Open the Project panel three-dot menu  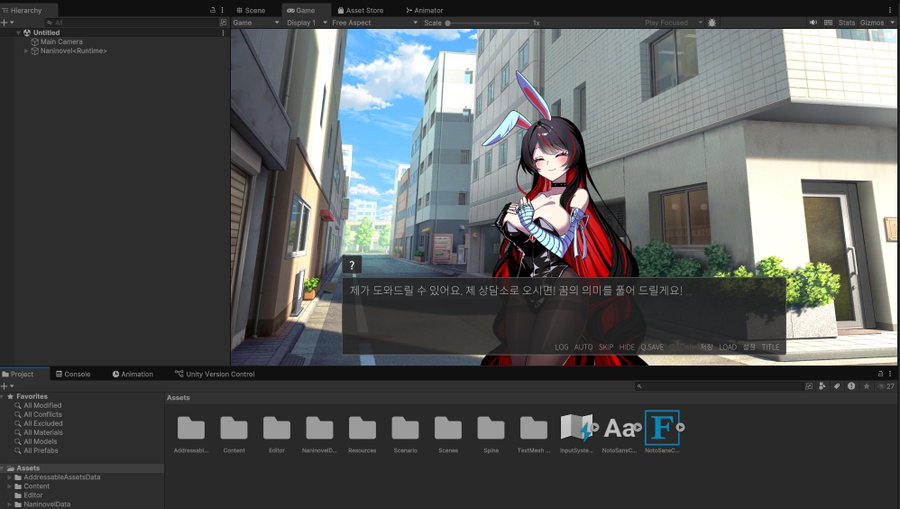pos(890,374)
